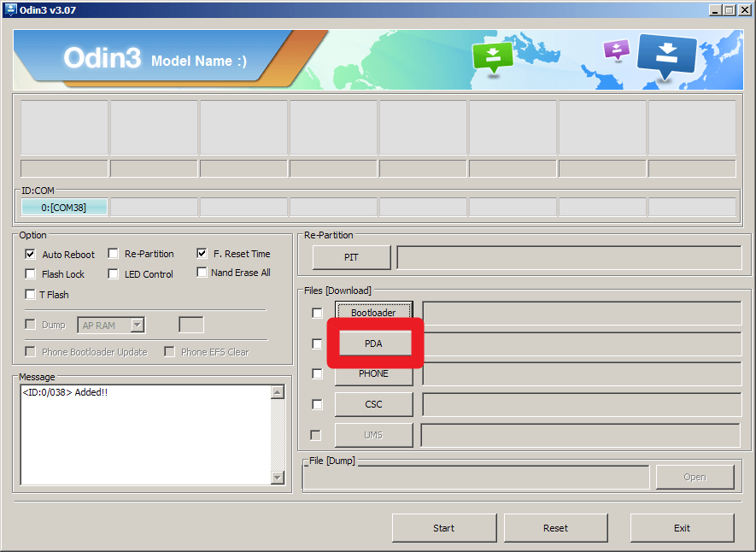Click the purple download bubble in banner
The height and width of the screenshot is (552, 756).
pos(616,50)
